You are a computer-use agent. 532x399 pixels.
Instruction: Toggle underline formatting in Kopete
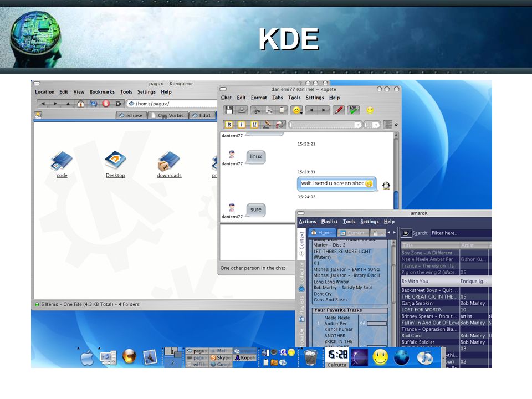254,125
